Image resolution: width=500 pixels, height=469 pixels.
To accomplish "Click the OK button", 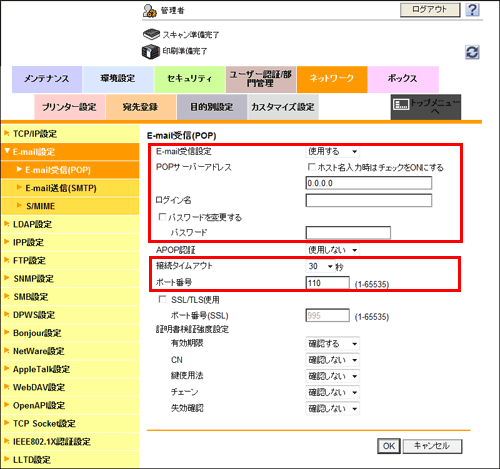I will 389,446.
